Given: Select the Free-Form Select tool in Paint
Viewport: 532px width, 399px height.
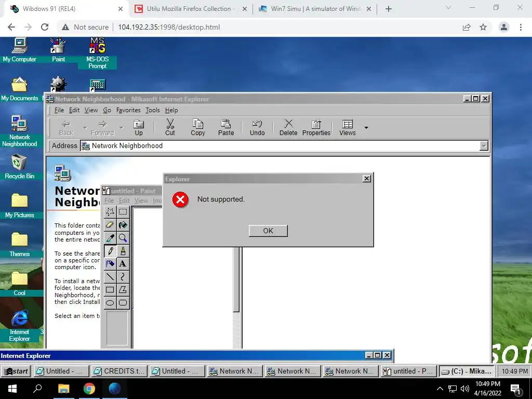Looking at the screenshot, I should 110,212.
